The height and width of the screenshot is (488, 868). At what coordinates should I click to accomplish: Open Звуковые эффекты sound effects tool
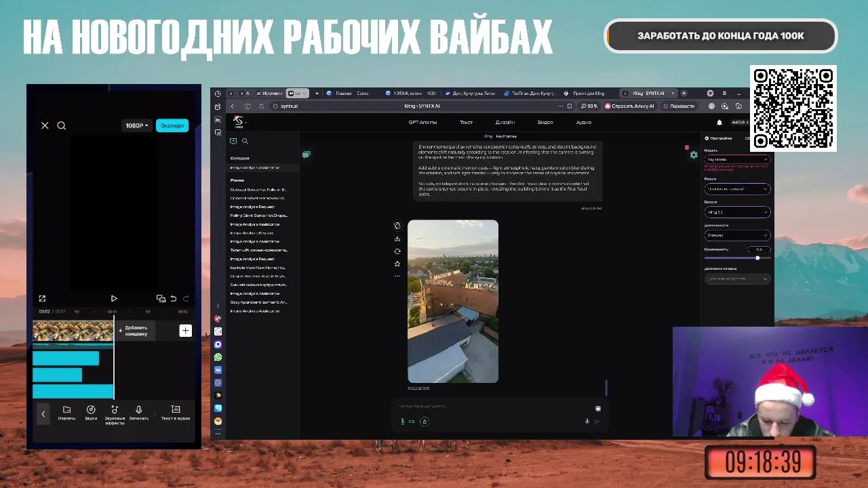click(115, 414)
